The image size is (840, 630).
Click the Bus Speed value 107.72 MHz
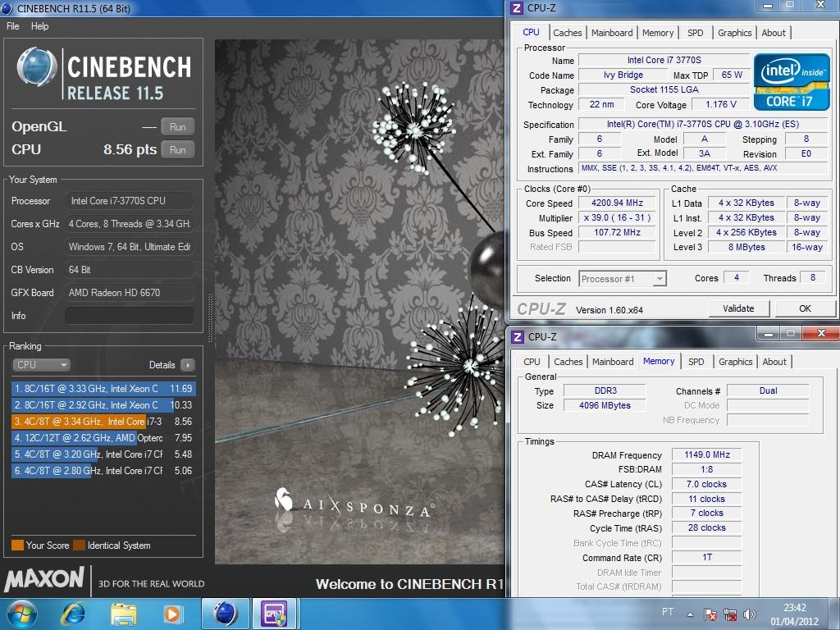(617, 232)
